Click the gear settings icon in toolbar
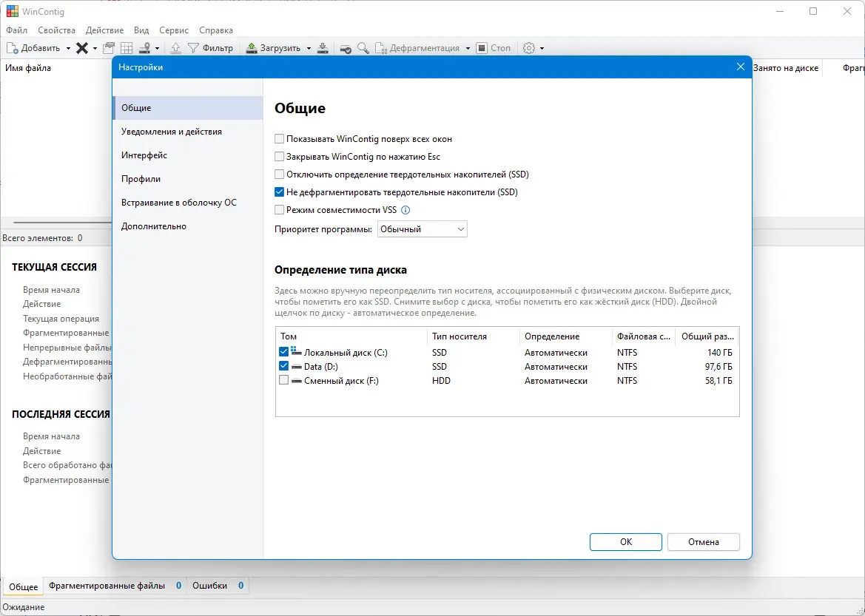 point(528,48)
